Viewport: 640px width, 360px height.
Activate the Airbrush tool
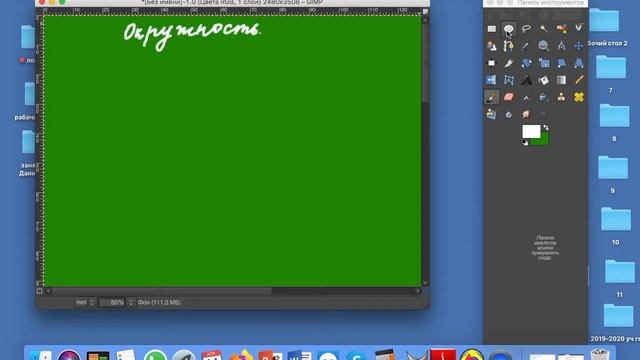point(526,97)
